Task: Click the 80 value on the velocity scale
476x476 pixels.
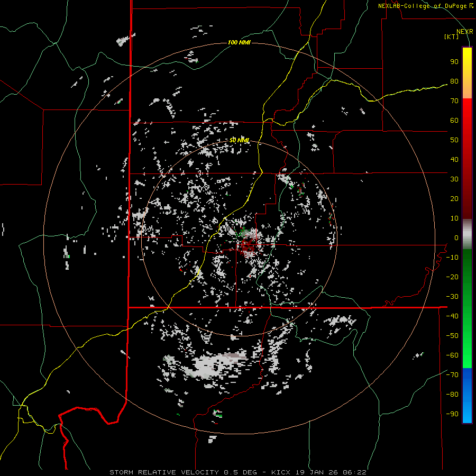Action: coord(454,81)
